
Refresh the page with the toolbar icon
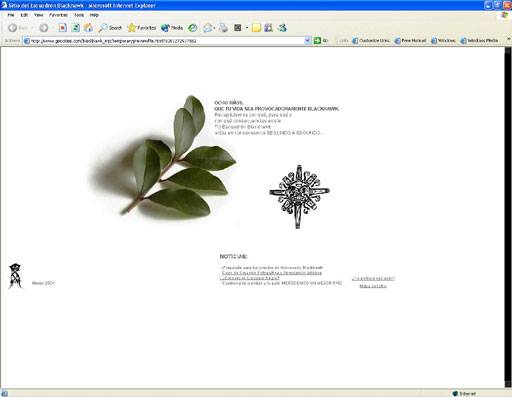[76, 28]
